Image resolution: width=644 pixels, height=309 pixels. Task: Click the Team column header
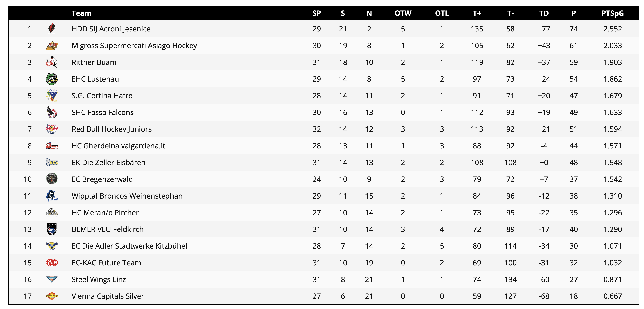pyautogui.click(x=82, y=13)
